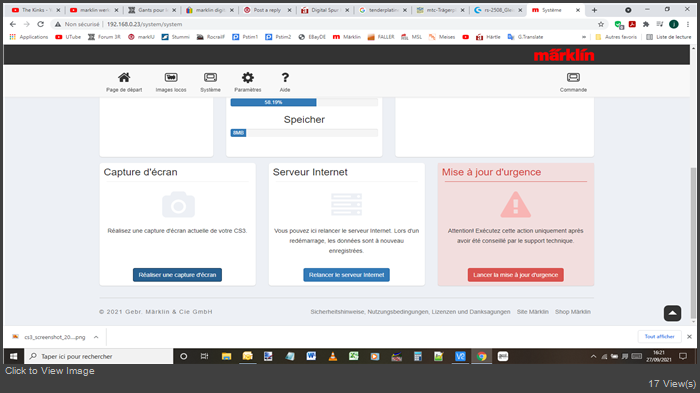Open the Autres favoris folder
The height and width of the screenshot is (393, 700).
point(616,37)
